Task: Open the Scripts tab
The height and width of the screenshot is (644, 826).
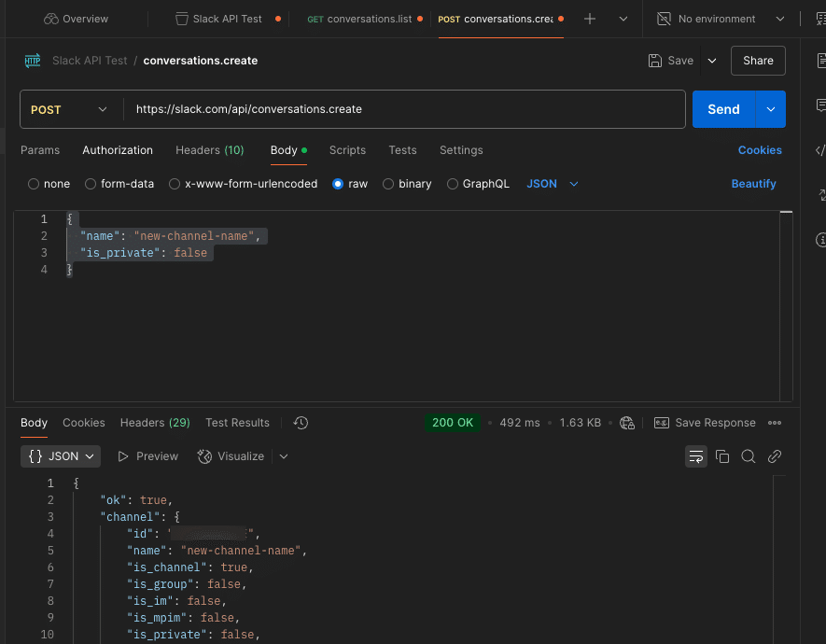Action: (x=347, y=150)
